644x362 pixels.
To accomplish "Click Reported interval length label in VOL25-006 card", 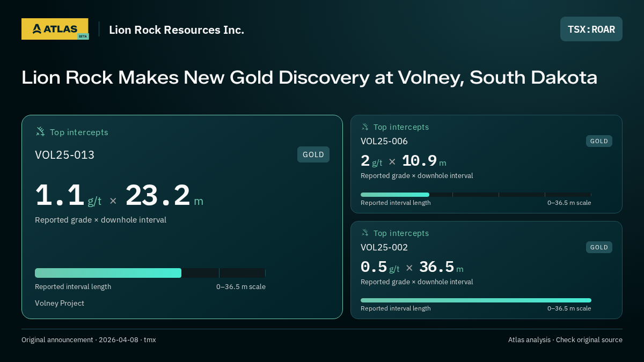I will pos(396,203).
